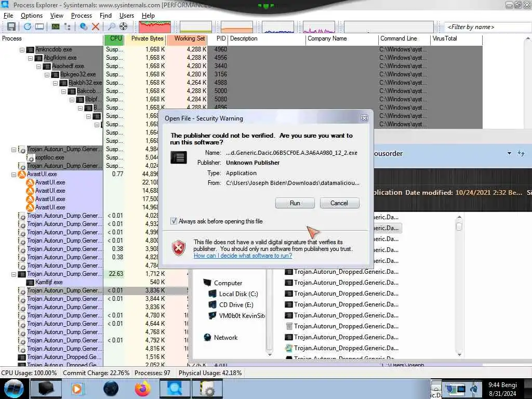Viewport: 532px width, 399px height.
Task: Click the Explorer address refresh icon
Action: click(x=521, y=153)
